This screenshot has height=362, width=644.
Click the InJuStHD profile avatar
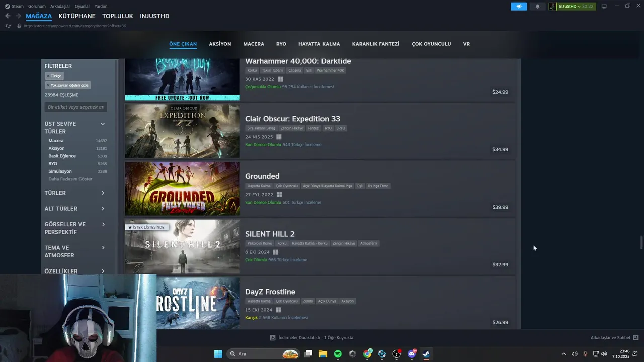point(553,6)
